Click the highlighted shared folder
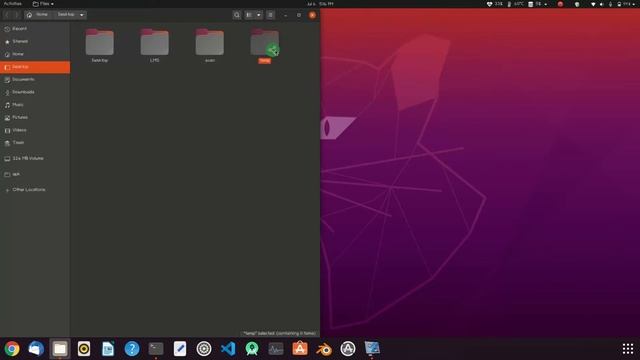This screenshot has width=640, height=360. tap(264, 45)
